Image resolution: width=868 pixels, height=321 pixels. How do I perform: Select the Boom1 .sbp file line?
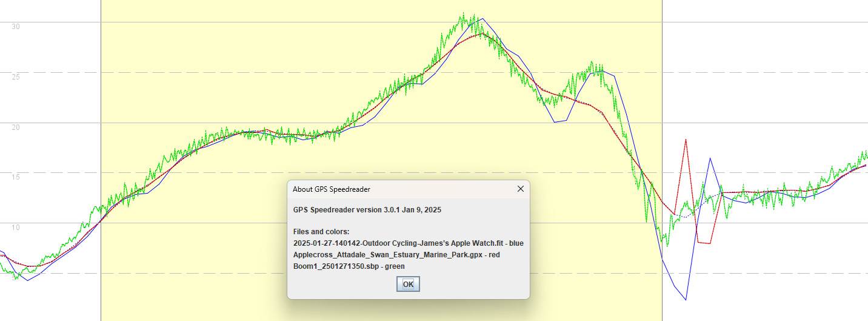click(x=349, y=266)
